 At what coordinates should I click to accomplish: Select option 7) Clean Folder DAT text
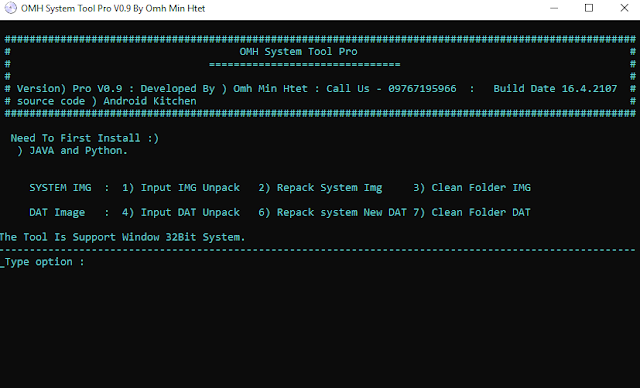(x=472, y=213)
